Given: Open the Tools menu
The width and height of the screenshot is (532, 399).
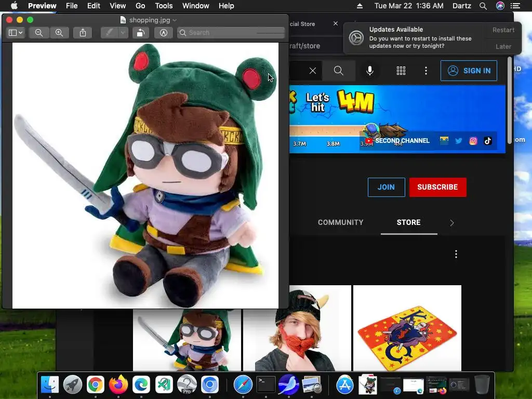Looking at the screenshot, I should (x=164, y=6).
